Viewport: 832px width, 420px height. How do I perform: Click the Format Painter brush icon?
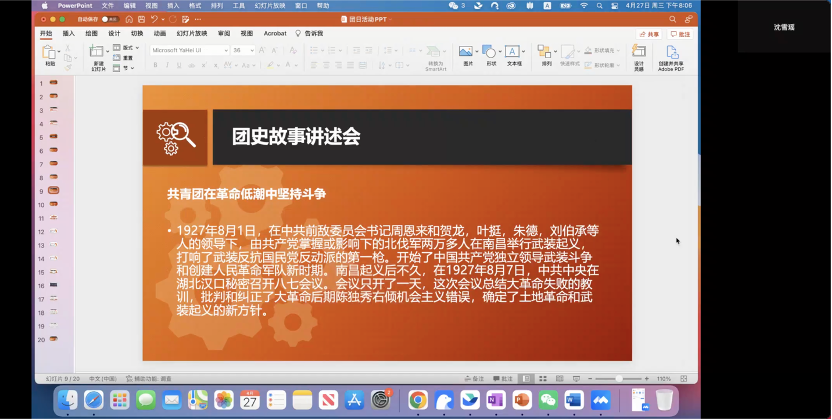click(x=68, y=67)
